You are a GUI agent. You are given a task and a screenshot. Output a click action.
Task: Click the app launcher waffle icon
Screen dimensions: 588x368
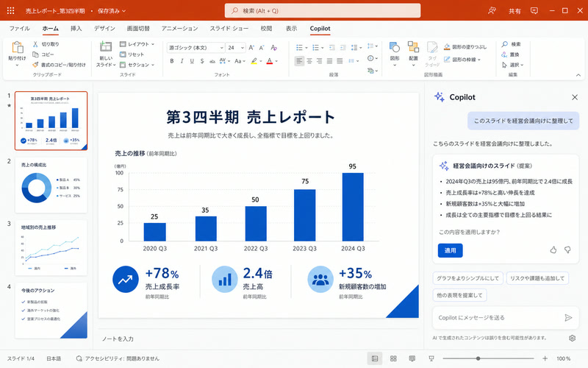pyautogui.click(x=10, y=10)
